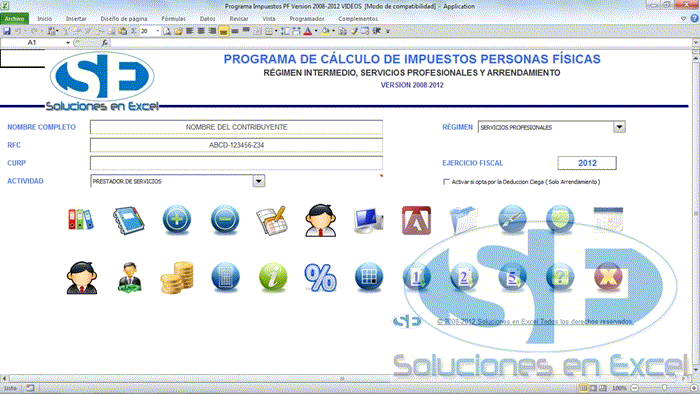Click the Soluciones en Excel copyright link

click(535, 321)
